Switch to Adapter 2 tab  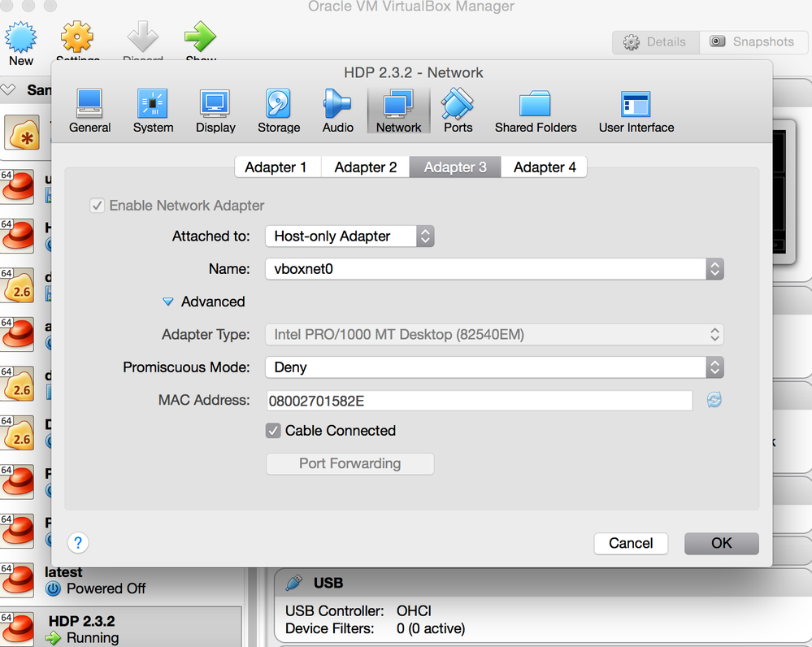(366, 167)
